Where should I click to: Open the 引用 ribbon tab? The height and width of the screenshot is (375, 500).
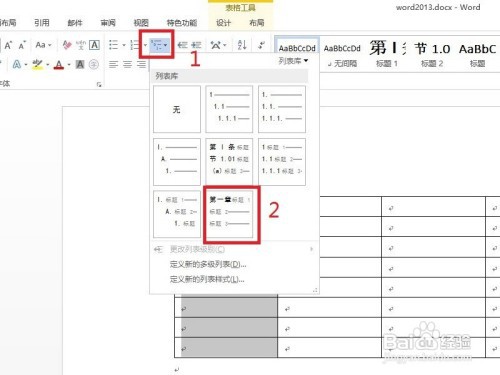pyautogui.click(x=42, y=23)
